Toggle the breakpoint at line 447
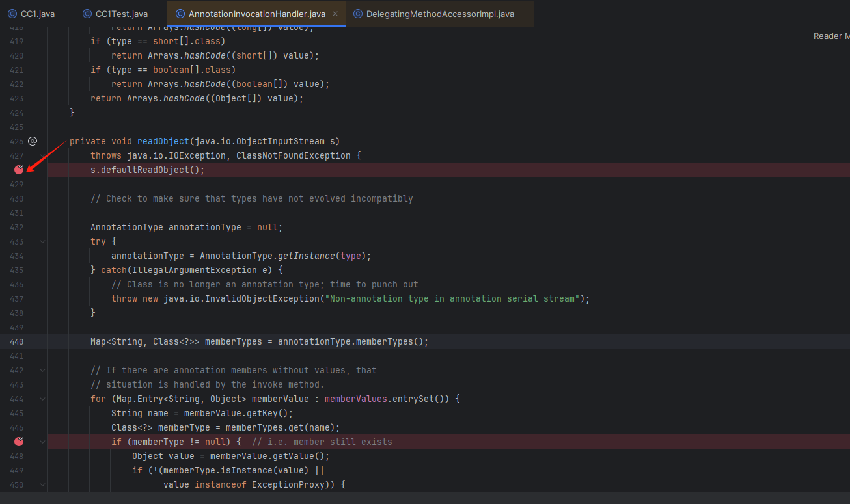Viewport: 850px width, 504px height. 19,442
